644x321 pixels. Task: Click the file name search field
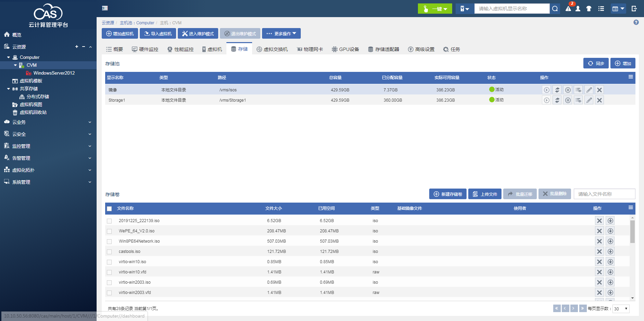(604, 194)
